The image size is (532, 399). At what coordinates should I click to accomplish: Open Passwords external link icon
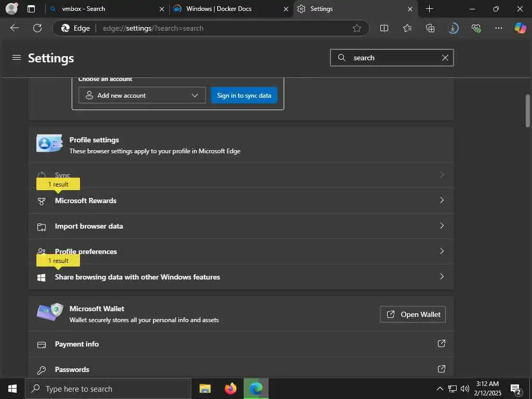(x=441, y=369)
